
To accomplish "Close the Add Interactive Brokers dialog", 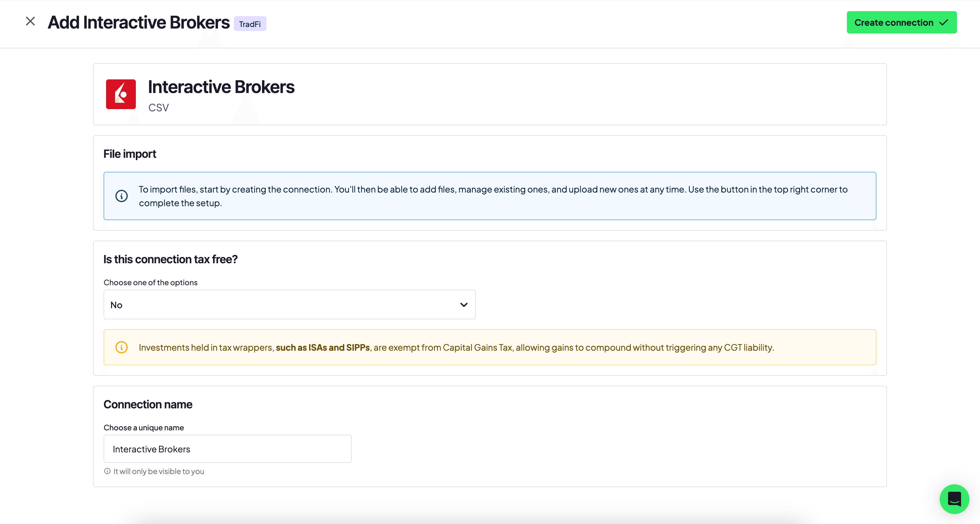I will (x=30, y=21).
